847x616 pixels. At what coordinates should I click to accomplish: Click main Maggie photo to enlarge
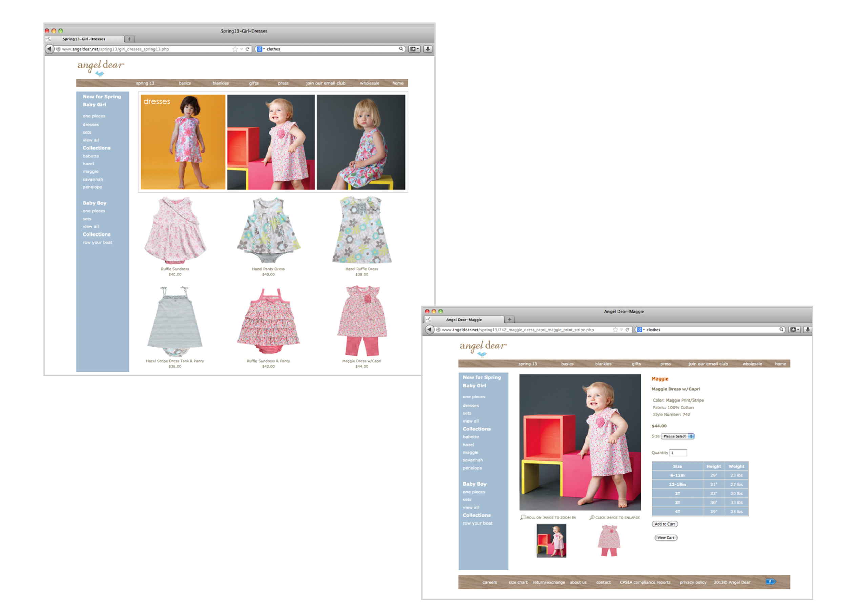coord(580,442)
